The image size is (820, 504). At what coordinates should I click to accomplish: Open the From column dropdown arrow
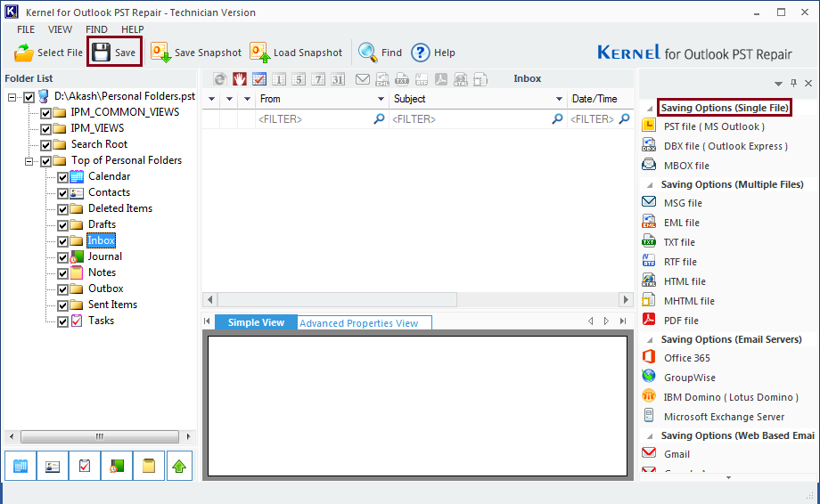click(381, 99)
